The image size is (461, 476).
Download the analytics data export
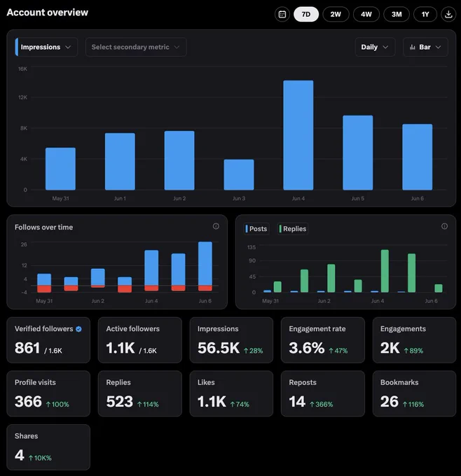448,14
